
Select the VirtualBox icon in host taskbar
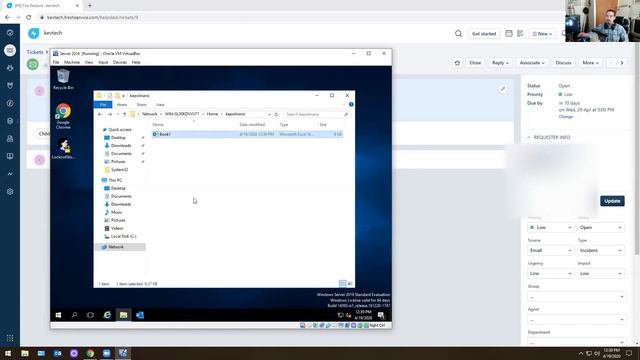[x=123, y=353]
